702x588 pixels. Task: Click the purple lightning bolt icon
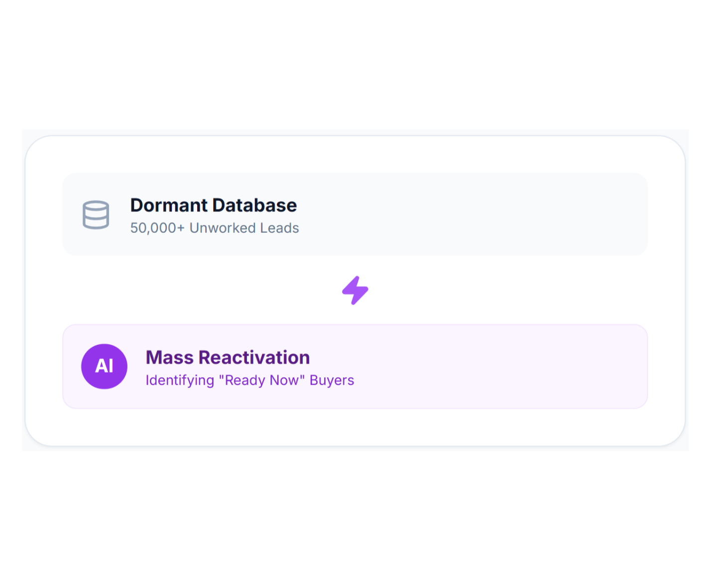click(355, 291)
